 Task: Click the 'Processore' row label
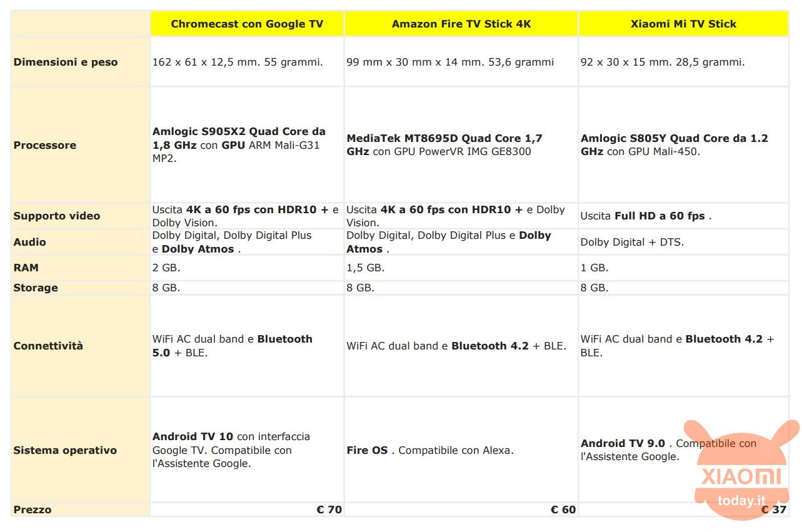point(81,145)
